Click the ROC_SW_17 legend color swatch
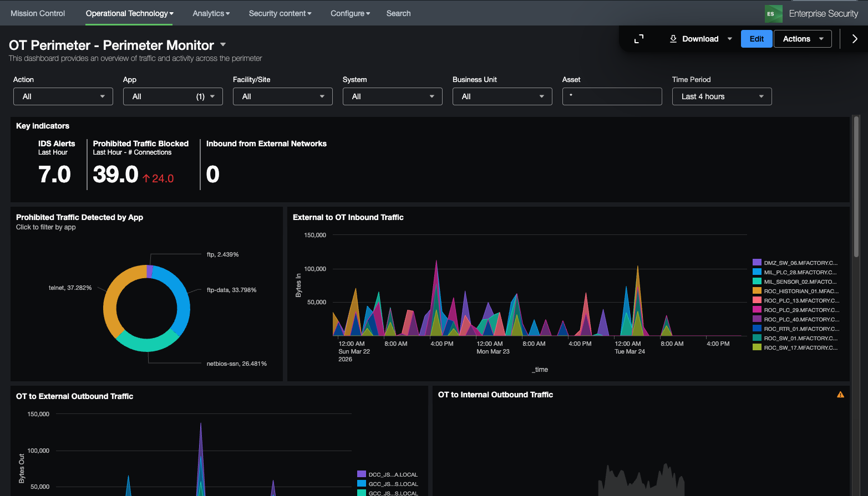 757,347
